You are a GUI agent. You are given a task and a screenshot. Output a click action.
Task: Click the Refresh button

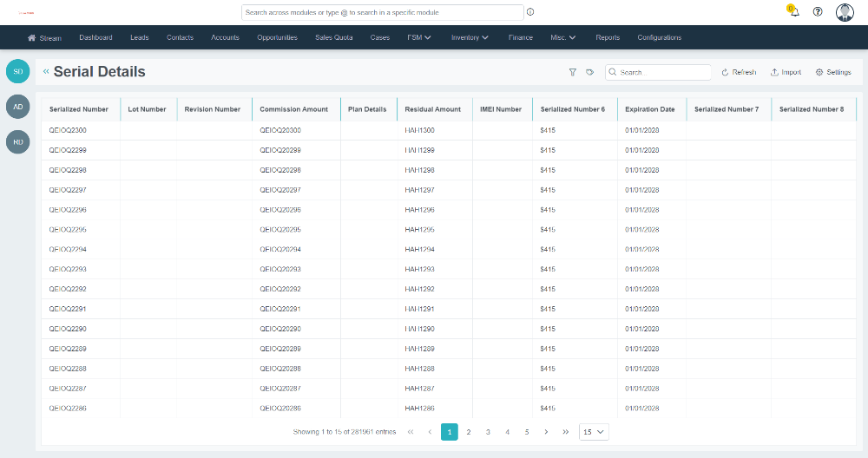(739, 73)
